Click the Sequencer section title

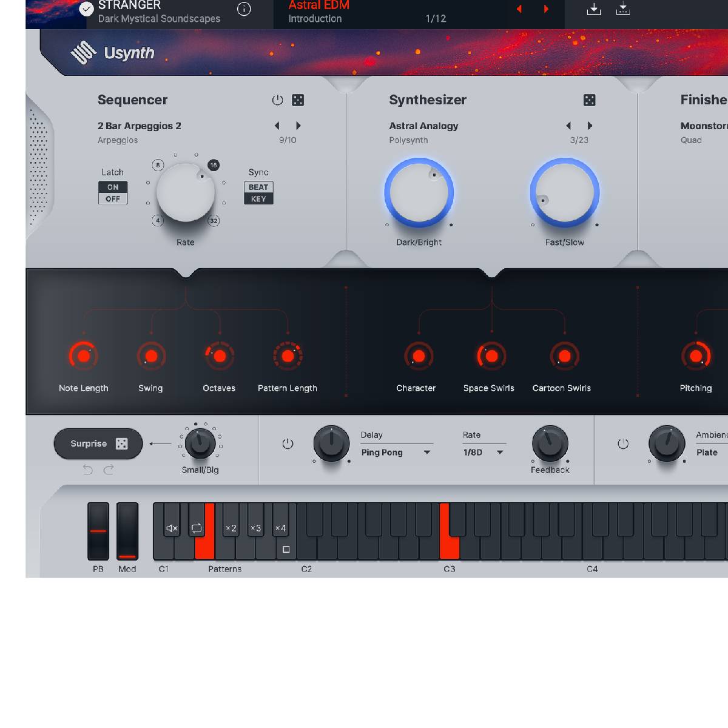132,100
